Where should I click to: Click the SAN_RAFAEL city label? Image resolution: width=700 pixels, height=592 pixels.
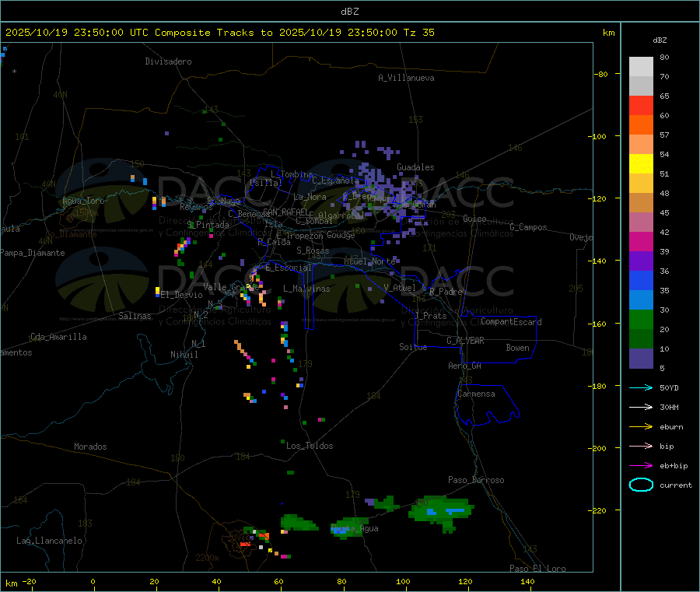pos(285,212)
